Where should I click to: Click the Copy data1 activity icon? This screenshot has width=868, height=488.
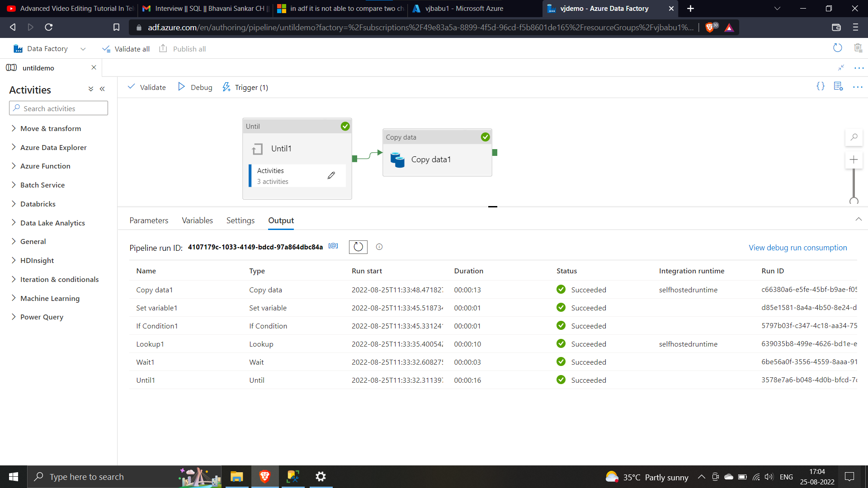pos(397,160)
